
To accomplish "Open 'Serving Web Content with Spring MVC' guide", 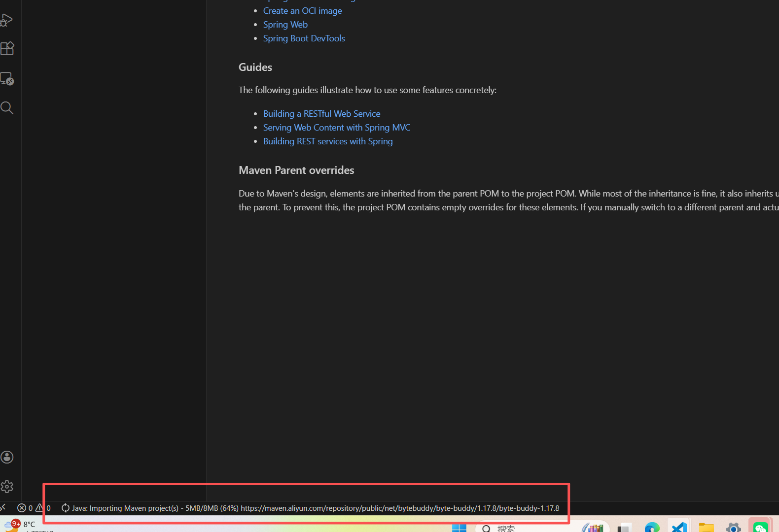I will point(336,128).
